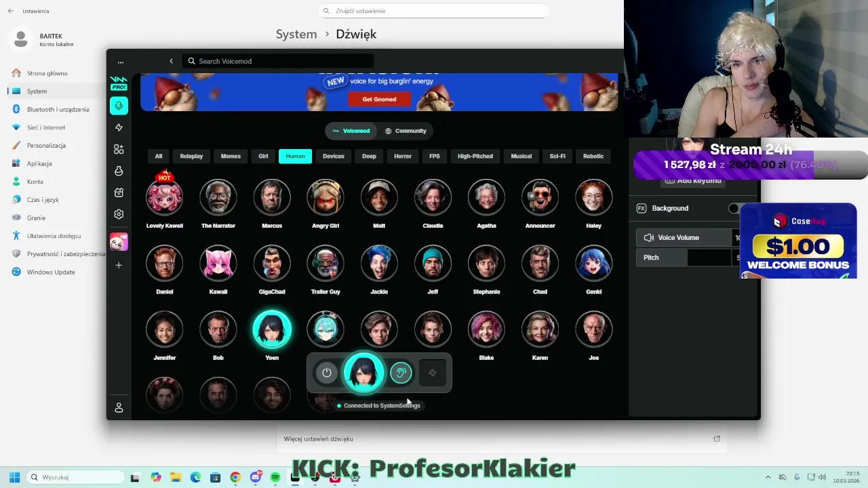
Task: Open the gift box sidebar icon
Action: (x=119, y=192)
